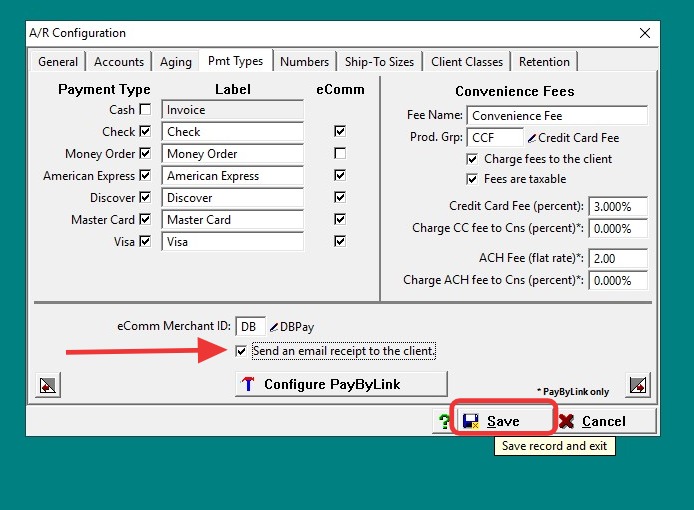Toggle the Check payment type checkbox

(x=145, y=131)
